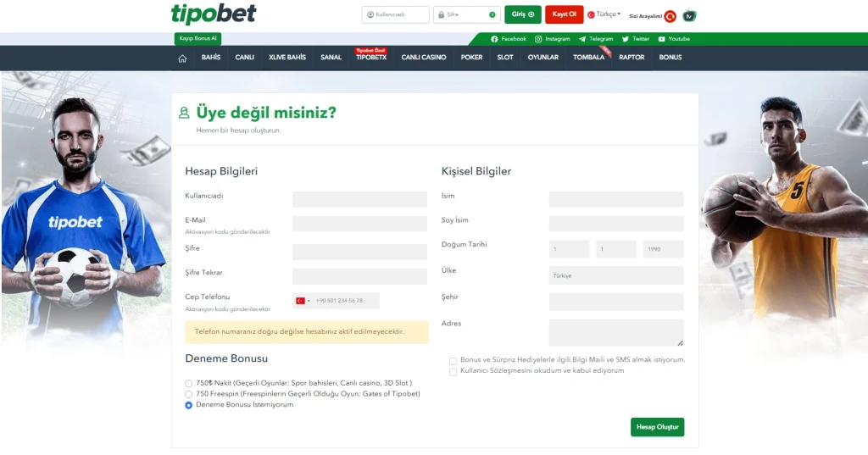
Task: Open the POKER menu item
Action: pos(471,58)
